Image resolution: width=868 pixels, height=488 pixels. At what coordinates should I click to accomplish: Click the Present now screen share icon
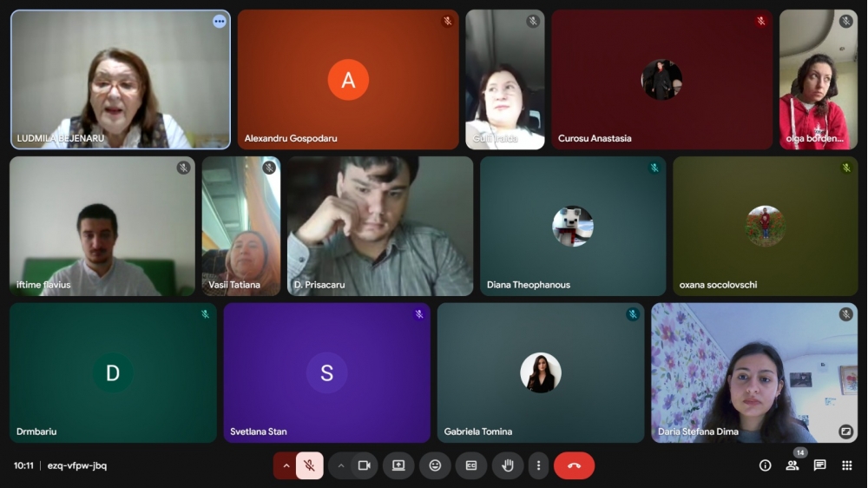398,465
